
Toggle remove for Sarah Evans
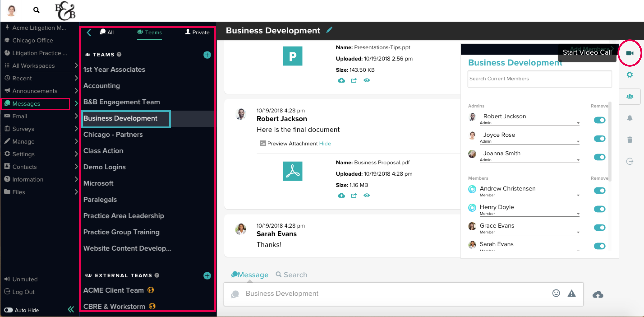599,246
